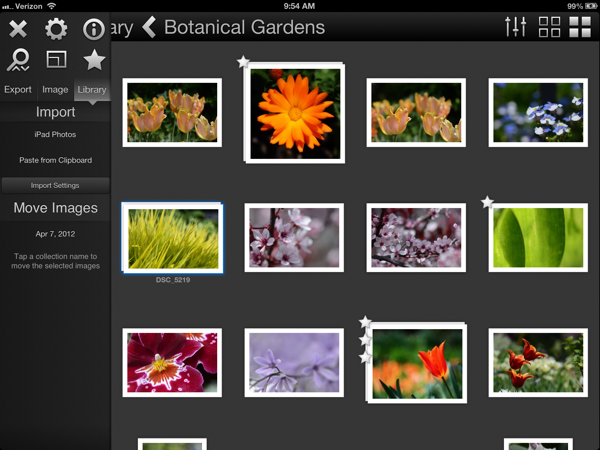Image resolution: width=600 pixels, height=450 pixels.
Task: Open Import Settings
Action: tap(55, 185)
